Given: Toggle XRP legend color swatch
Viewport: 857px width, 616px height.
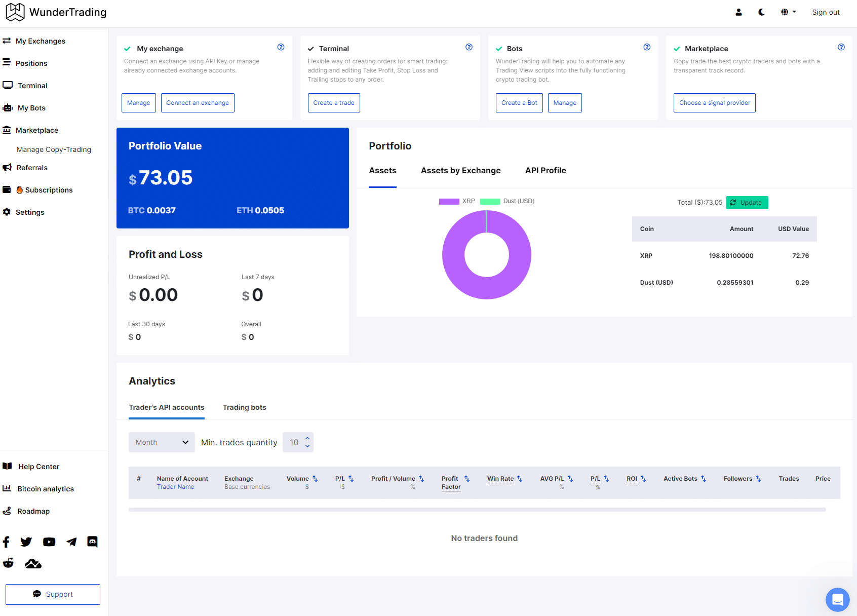Looking at the screenshot, I should 449,201.
